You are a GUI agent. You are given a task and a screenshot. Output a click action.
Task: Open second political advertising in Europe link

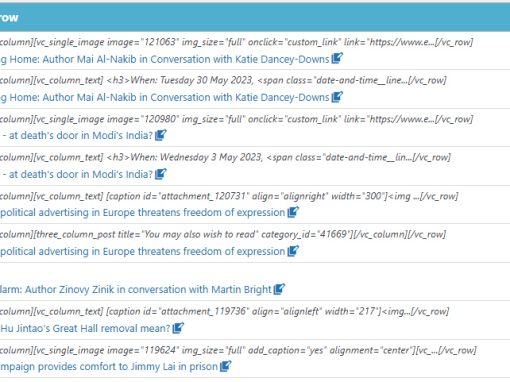point(143,251)
